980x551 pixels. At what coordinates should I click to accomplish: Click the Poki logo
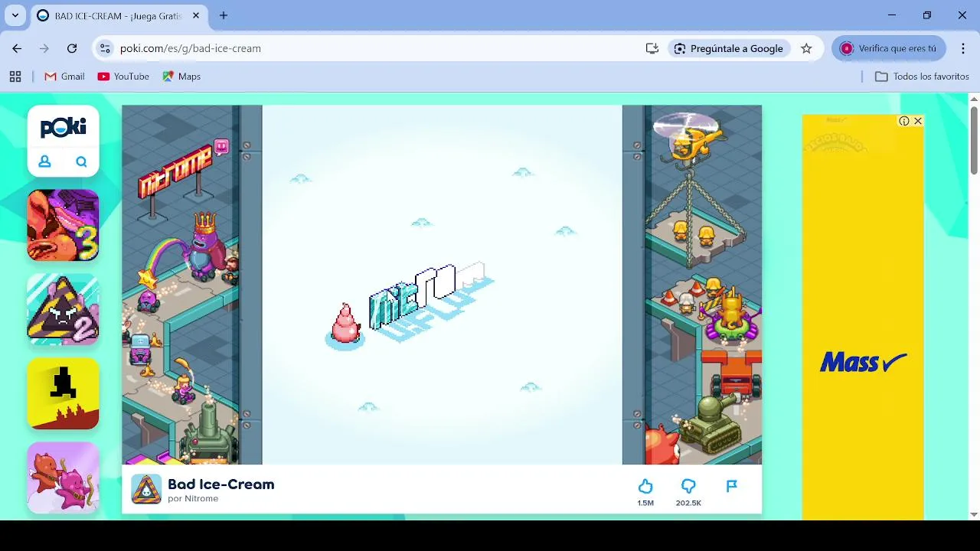point(63,127)
